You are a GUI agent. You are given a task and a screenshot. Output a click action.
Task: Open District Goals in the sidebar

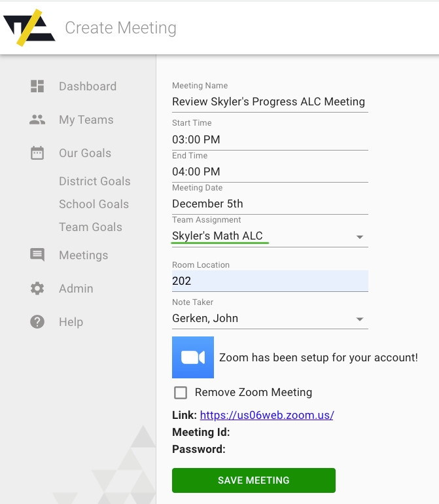point(95,181)
